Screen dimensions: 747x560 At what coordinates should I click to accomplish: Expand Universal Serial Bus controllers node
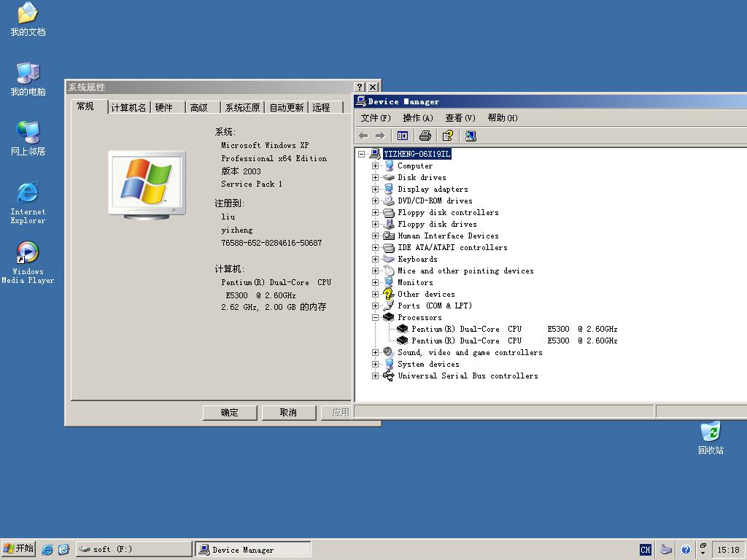pos(375,376)
